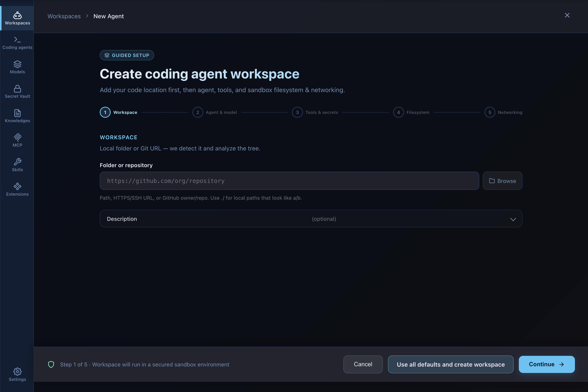The image size is (588, 392).
Task: Focus the Folder or repository input field
Action: [x=289, y=181]
